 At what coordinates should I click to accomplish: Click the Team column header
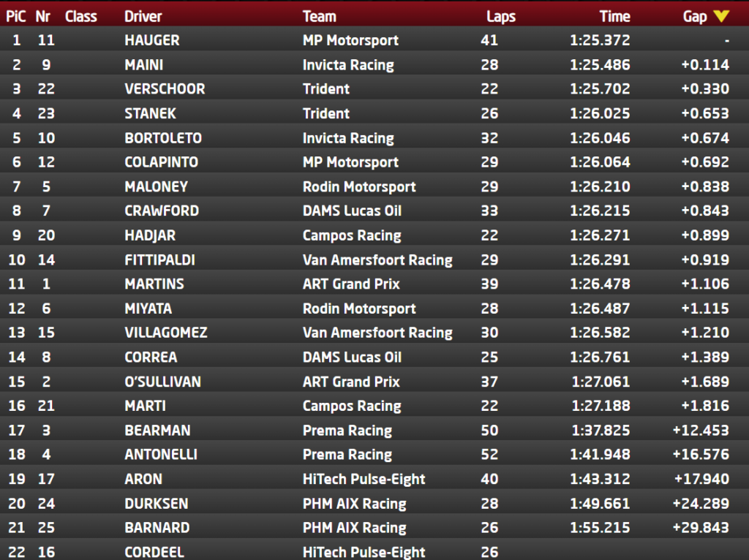tap(320, 16)
